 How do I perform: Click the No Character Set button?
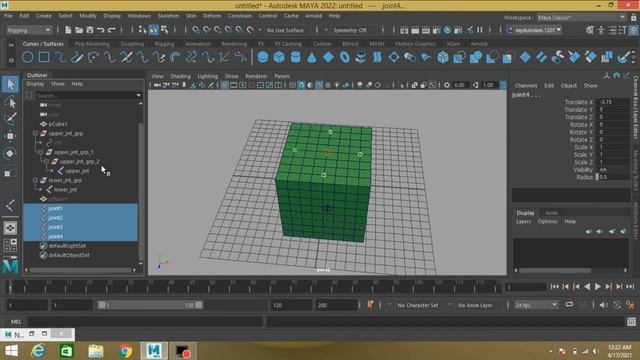[418, 305]
